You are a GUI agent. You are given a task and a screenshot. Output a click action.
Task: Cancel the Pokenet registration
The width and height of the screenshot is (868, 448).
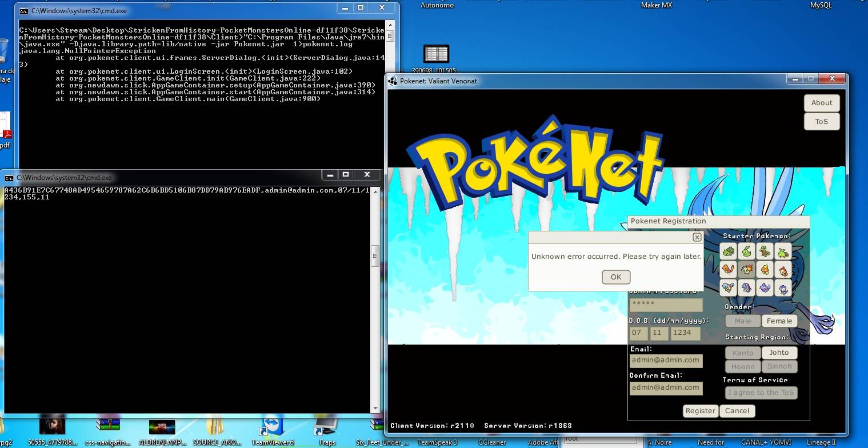(737, 411)
